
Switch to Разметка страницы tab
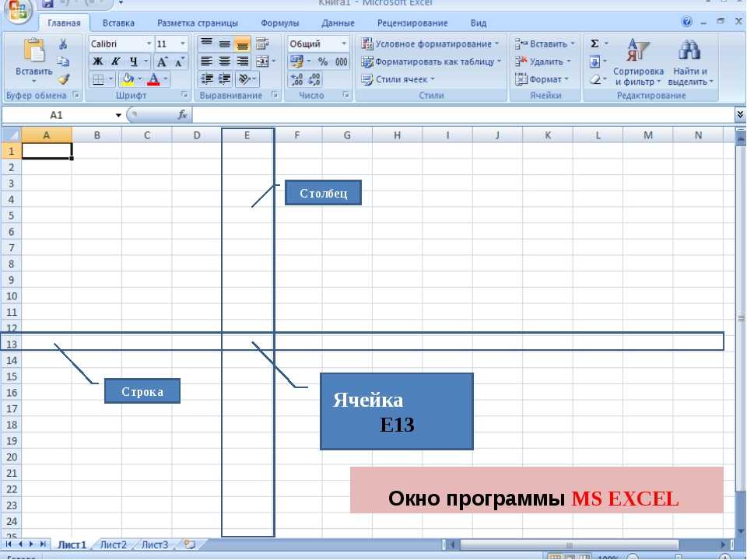click(x=197, y=23)
